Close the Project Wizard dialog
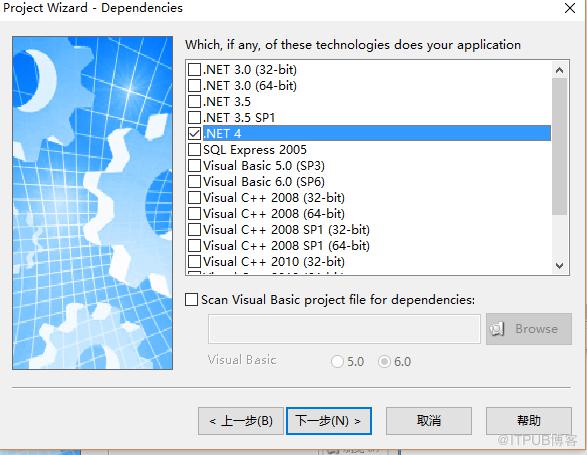Viewport: 587px width, 455px height. click(570, 8)
